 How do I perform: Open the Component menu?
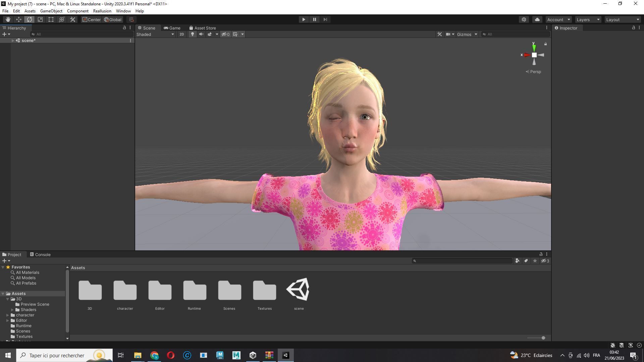tap(77, 11)
